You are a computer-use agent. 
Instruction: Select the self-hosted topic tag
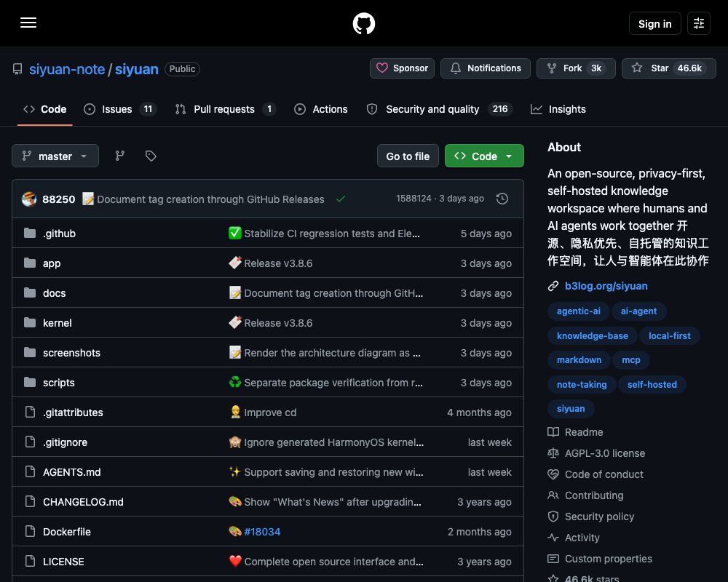pyautogui.click(x=652, y=384)
